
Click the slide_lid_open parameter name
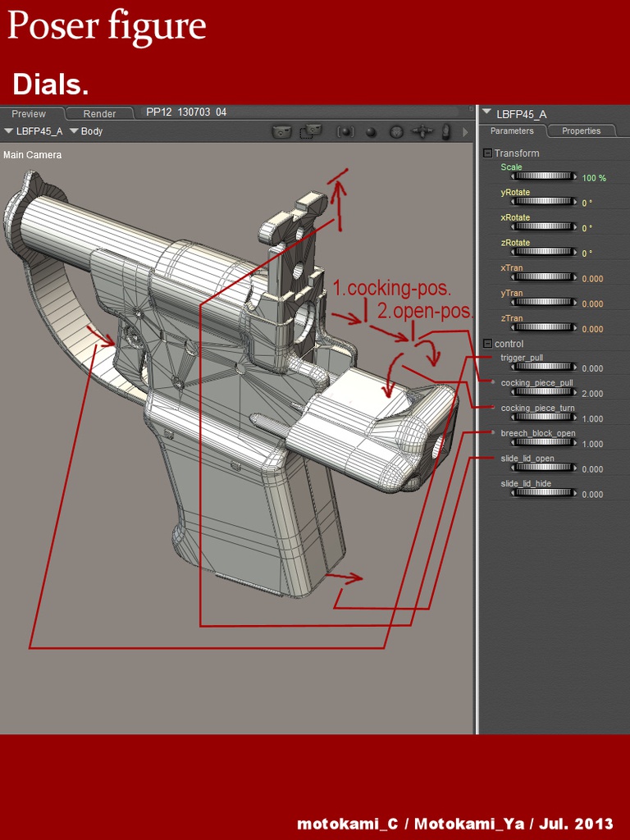click(x=527, y=458)
